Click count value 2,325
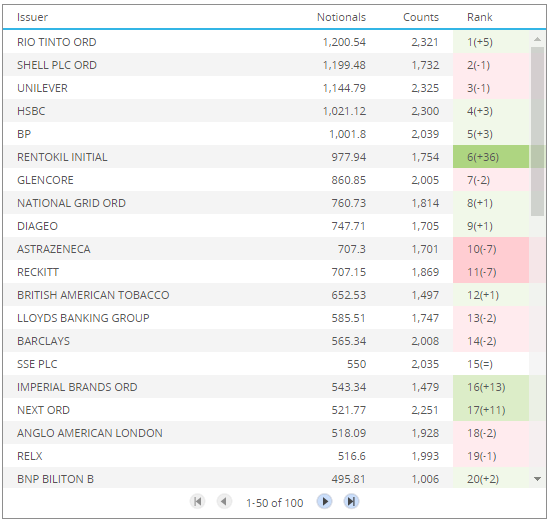The height and width of the screenshot is (522, 550). 425,88
